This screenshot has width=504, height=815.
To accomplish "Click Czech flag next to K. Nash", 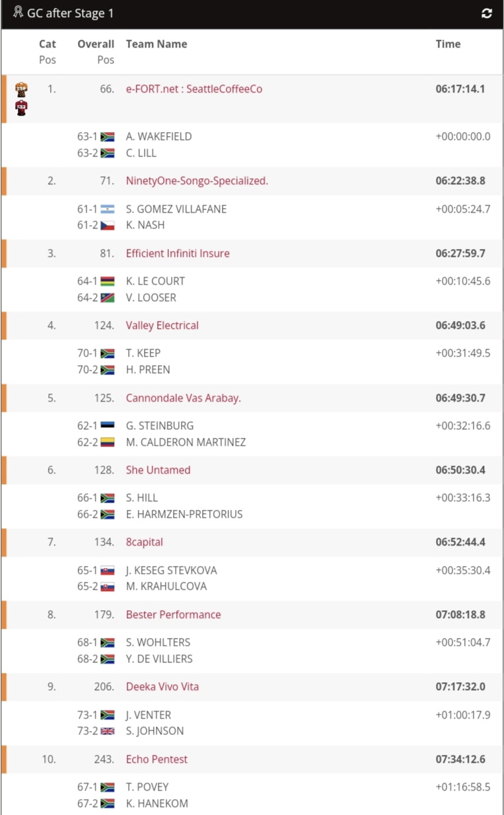I will click(x=108, y=225).
